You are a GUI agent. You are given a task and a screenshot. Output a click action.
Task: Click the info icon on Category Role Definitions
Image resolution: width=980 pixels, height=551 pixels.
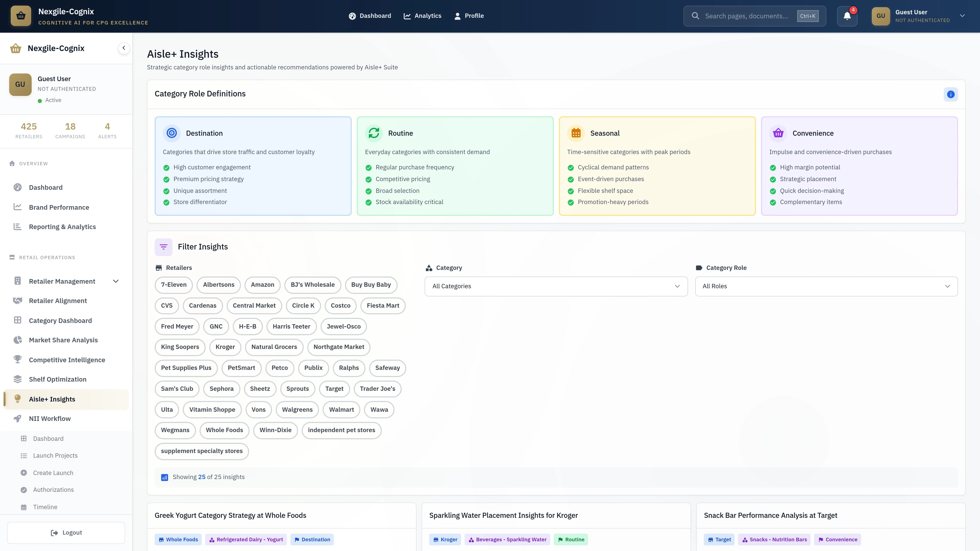[x=951, y=94]
